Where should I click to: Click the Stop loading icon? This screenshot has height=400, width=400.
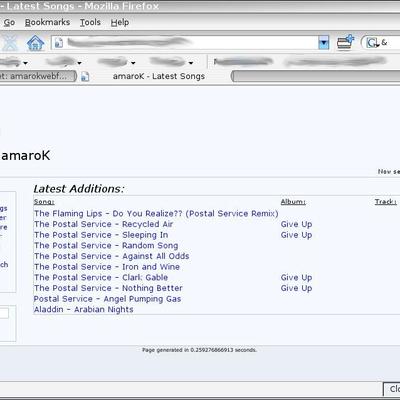tap(9, 43)
